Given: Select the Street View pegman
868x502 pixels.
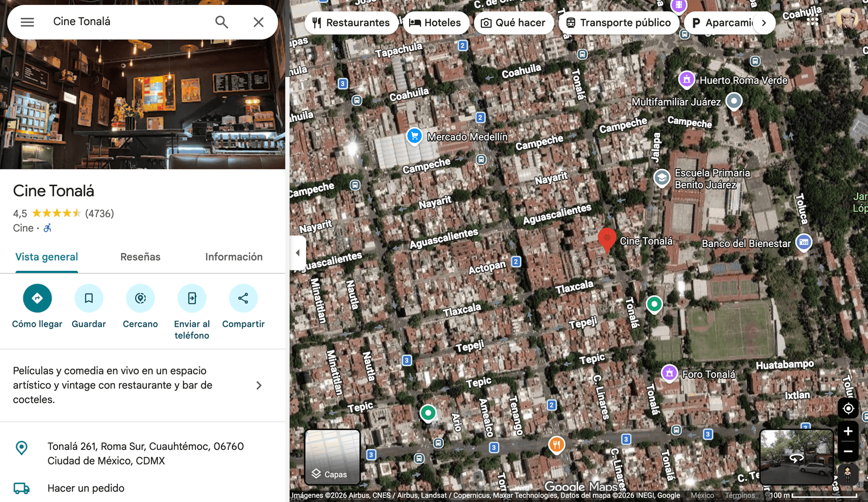Looking at the screenshot, I should click(x=847, y=474).
